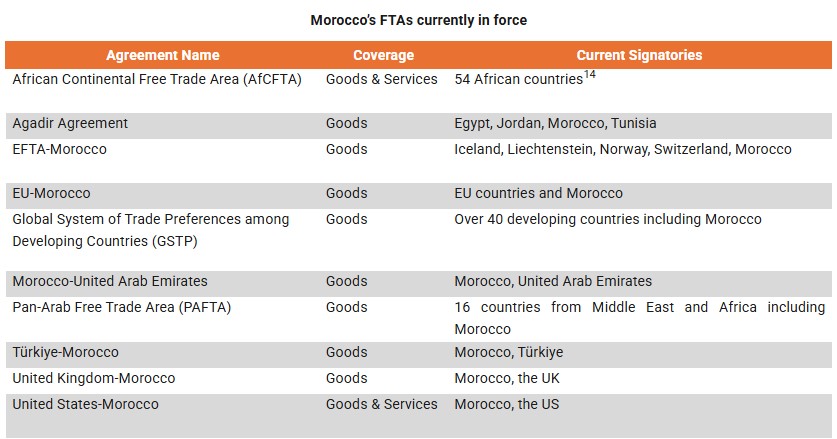837x439 pixels.
Task: Select Global System of Trade Preferences text
Action: pyautogui.click(x=151, y=219)
